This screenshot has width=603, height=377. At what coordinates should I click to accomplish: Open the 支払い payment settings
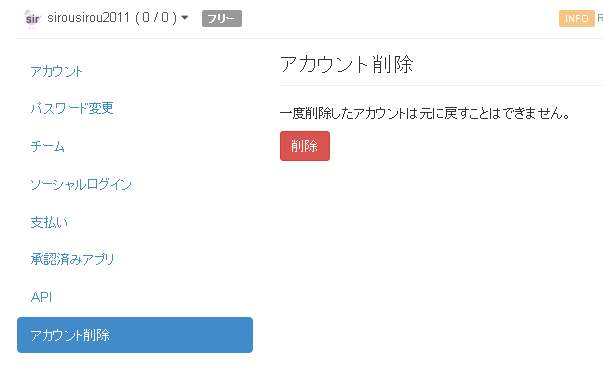[x=49, y=222]
